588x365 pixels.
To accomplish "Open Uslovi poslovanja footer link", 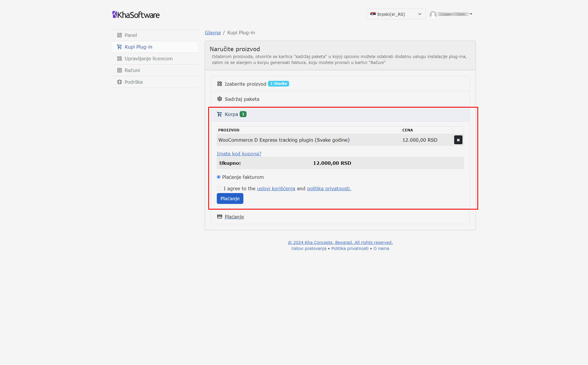I will click(x=309, y=248).
